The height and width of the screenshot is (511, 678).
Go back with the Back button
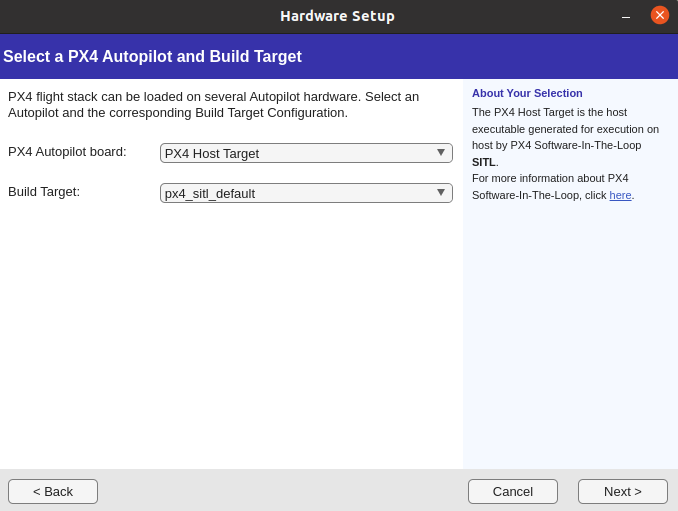pos(53,492)
